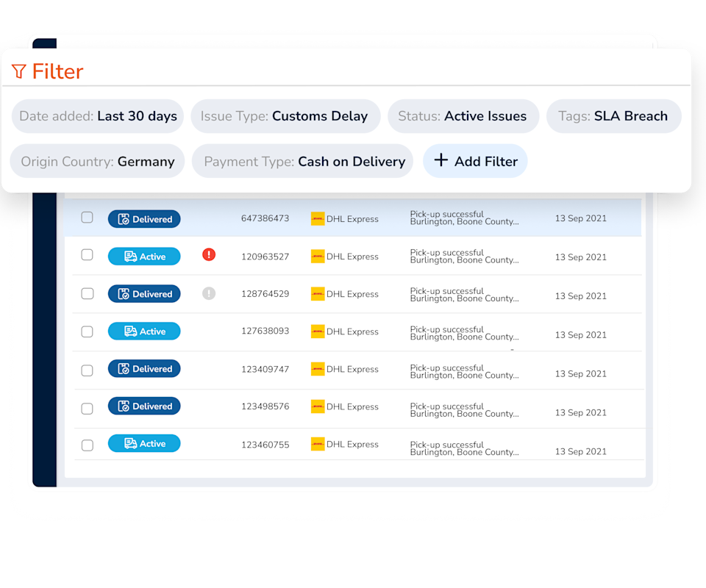706x588 pixels.
Task: Click Delivered badge for shipment 123409747
Action: (x=144, y=368)
